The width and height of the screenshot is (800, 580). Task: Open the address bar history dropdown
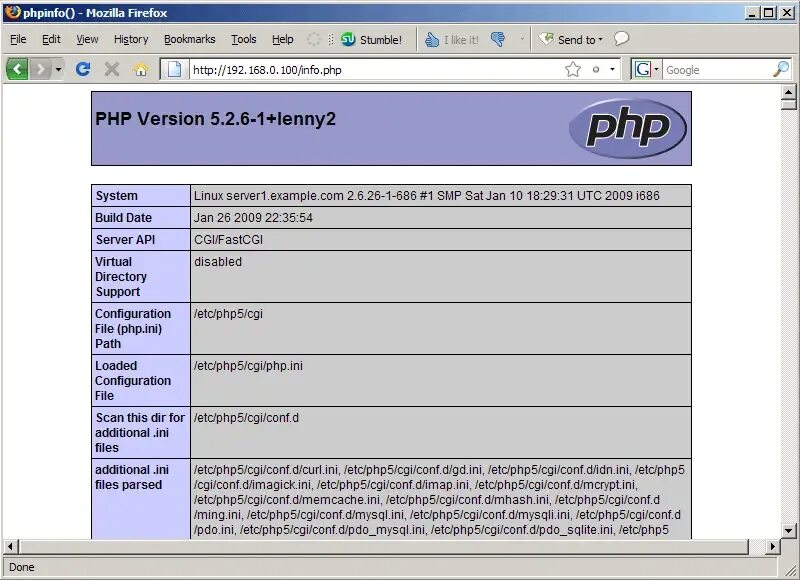click(x=612, y=69)
